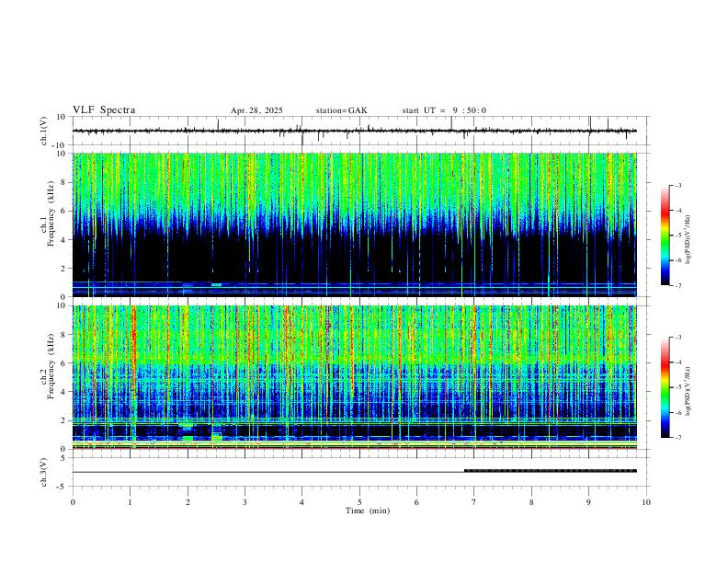
Task: Click inside the ch.1 spectrogram panel
Action: coord(354,224)
